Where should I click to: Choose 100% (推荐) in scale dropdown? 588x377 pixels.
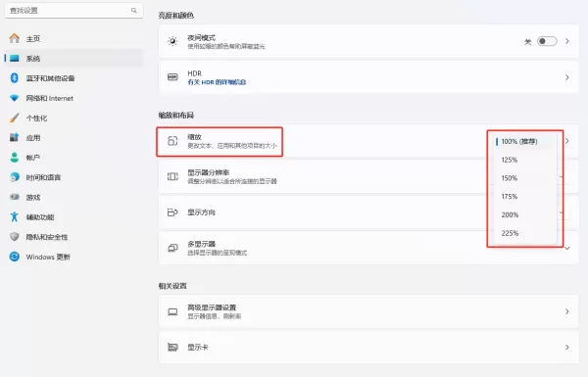(x=523, y=141)
